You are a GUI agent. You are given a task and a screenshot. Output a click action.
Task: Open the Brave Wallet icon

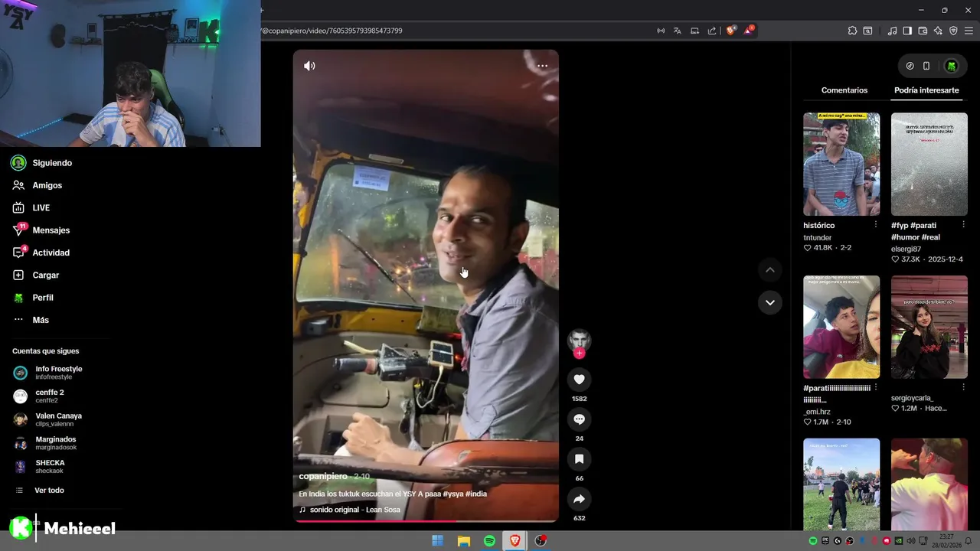(x=923, y=31)
